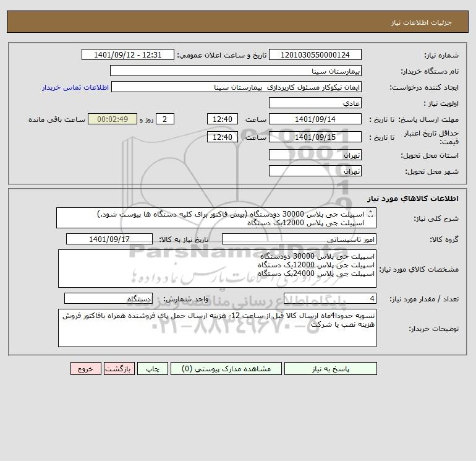Click the توضیحات خریدار text area

point(217,328)
